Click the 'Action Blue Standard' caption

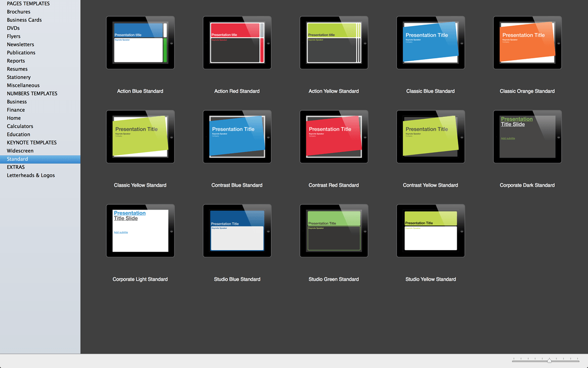140,91
